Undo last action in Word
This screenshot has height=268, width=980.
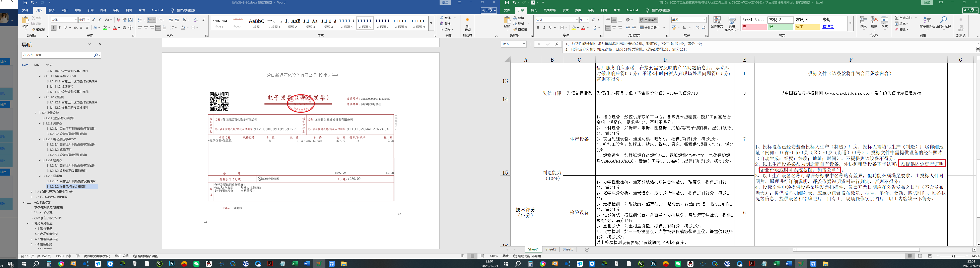point(33,3)
